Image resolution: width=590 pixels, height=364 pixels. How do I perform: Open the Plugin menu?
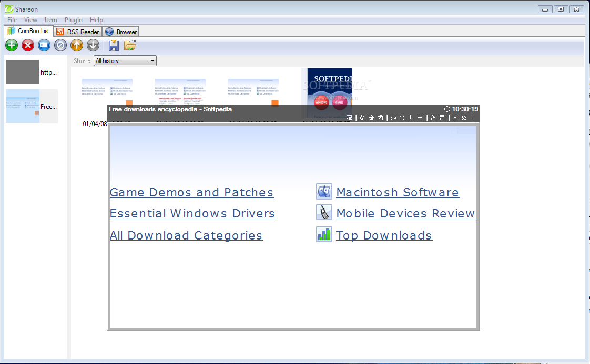coord(74,20)
